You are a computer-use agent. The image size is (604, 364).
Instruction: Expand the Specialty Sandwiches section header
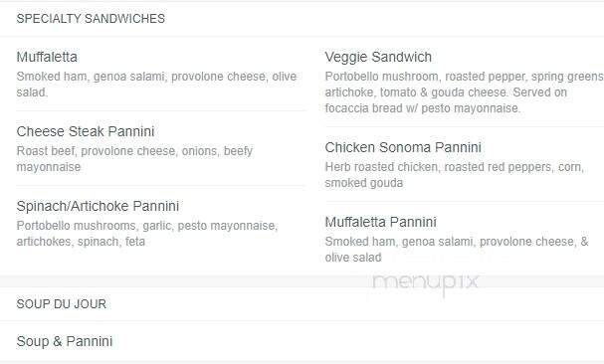click(91, 19)
